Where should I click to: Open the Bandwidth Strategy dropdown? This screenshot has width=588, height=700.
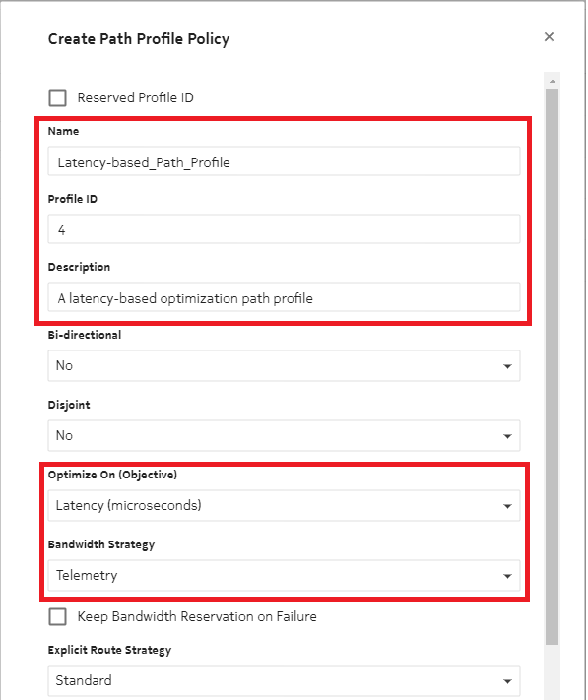click(x=284, y=575)
